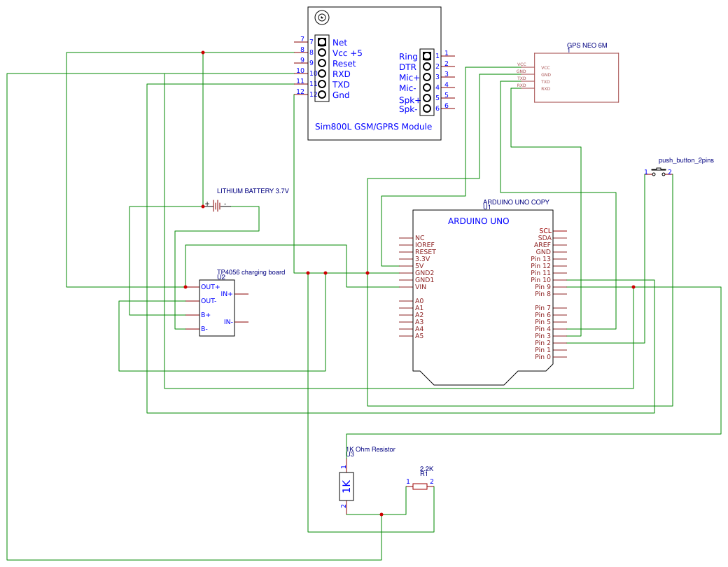This screenshot has height=567, width=728.
Task: Select the IN- pin on charging board
Action: [x=228, y=322]
